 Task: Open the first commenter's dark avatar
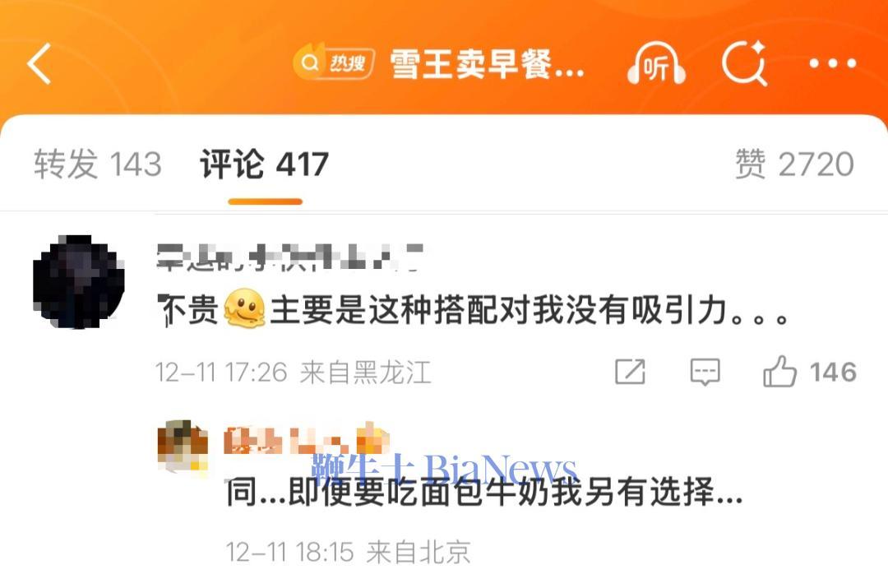point(78,281)
